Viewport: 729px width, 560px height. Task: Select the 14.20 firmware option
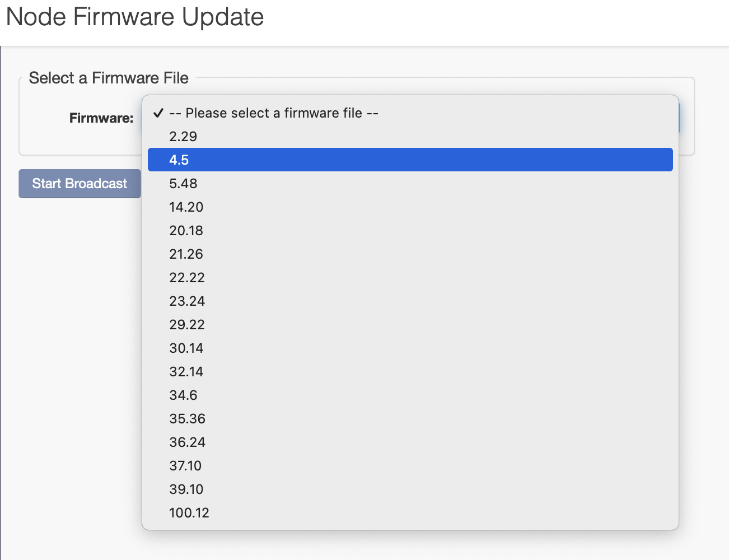pos(186,207)
